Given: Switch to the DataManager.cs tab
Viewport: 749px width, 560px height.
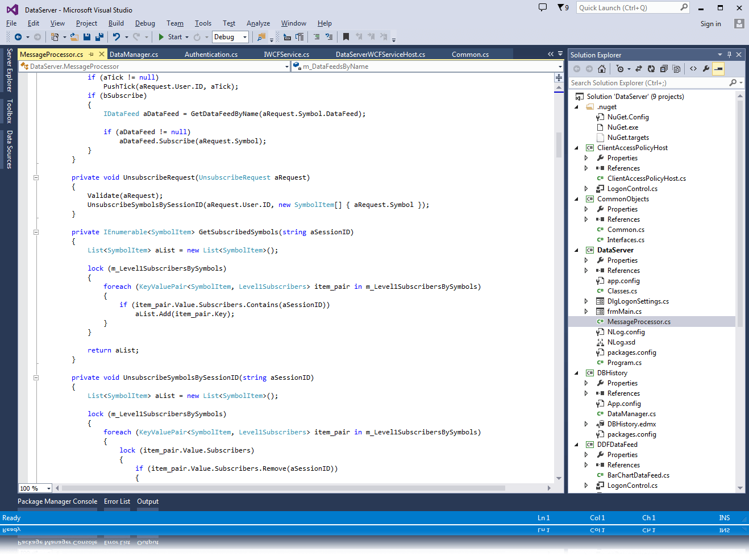Looking at the screenshot, I should (x=134, y=55).
